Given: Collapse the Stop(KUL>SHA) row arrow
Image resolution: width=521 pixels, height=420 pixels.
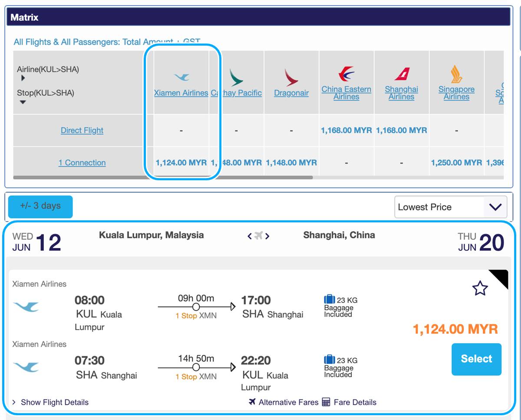Looking at the screenshot, I should 23,102.
